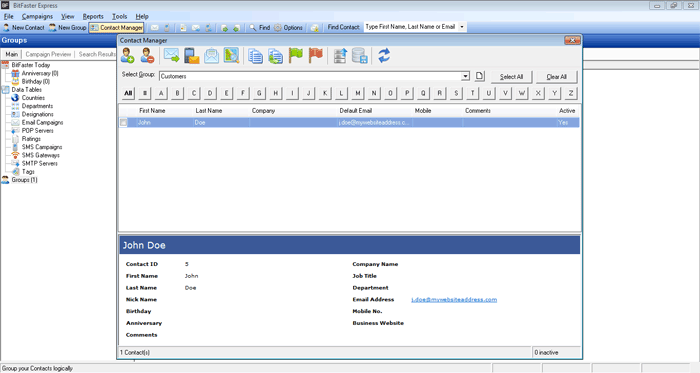
Task: Click the blank page icon beside group selector
Action: coord(479,76)
